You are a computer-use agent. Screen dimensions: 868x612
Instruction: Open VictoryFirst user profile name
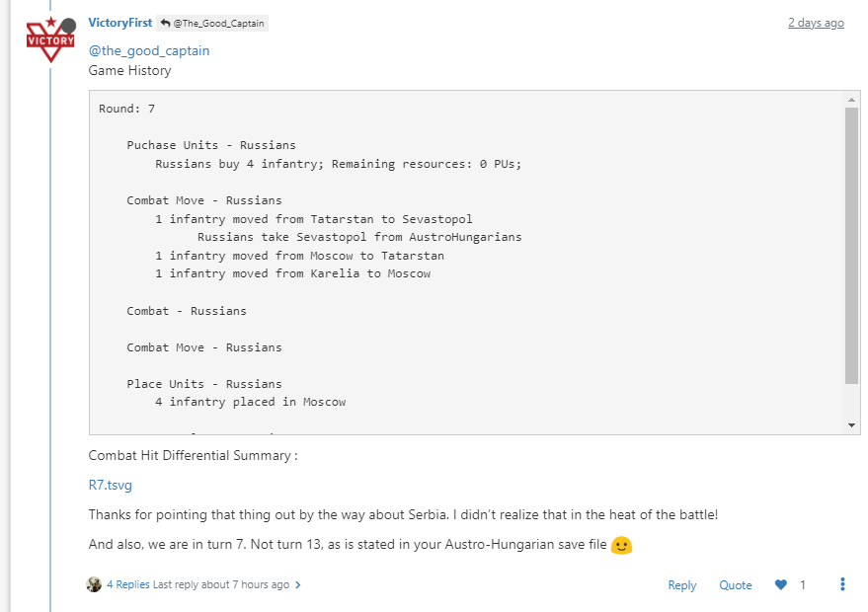[x=119, y=23]
